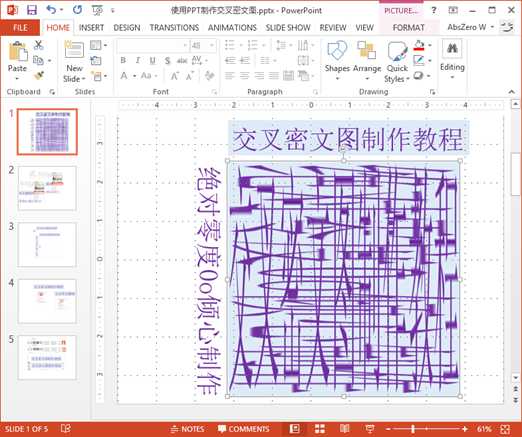Open Shape Effects icon

(418, 76)
